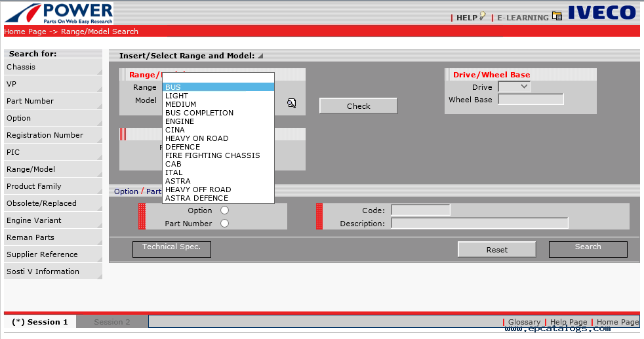The height and width of the screenshot is (339, 644).
Task: Open Engine Variant search
Action: coord(53,220)
